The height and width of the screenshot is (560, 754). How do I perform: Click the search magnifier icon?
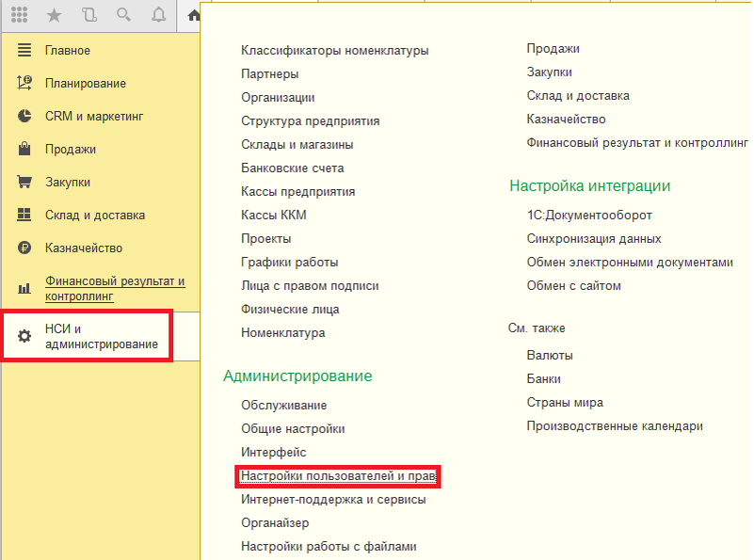[x=123, y=15]
